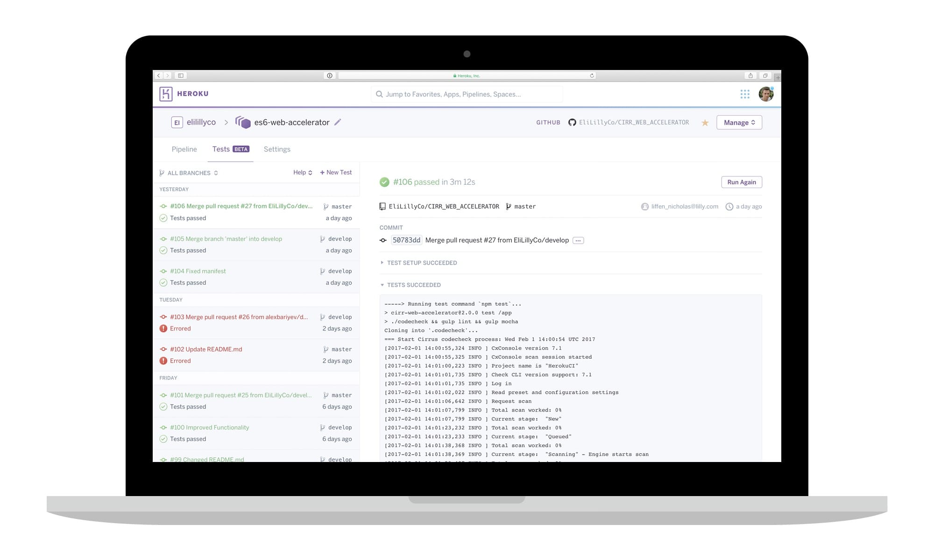The width and height of the screenshot is (934, 560).
Task: Click the passed checkmark icon for test #101
Action: click(163, 406)
